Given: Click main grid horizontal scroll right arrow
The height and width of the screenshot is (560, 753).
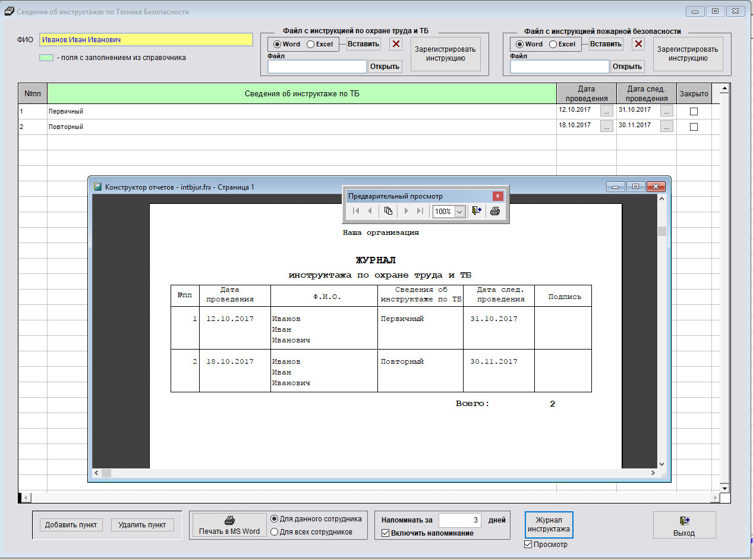Looking at the screenshot, I should pos(715,497).
